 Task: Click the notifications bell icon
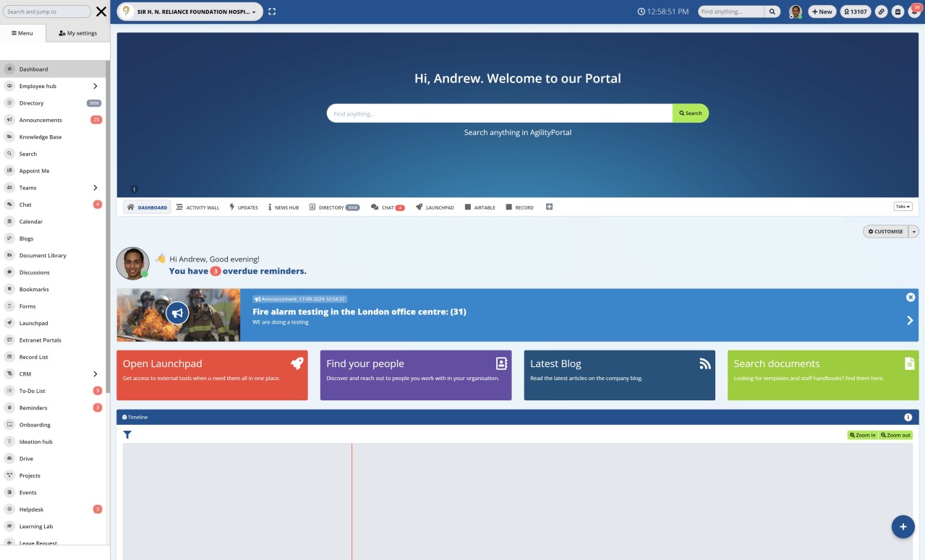[x=914, y=12]
